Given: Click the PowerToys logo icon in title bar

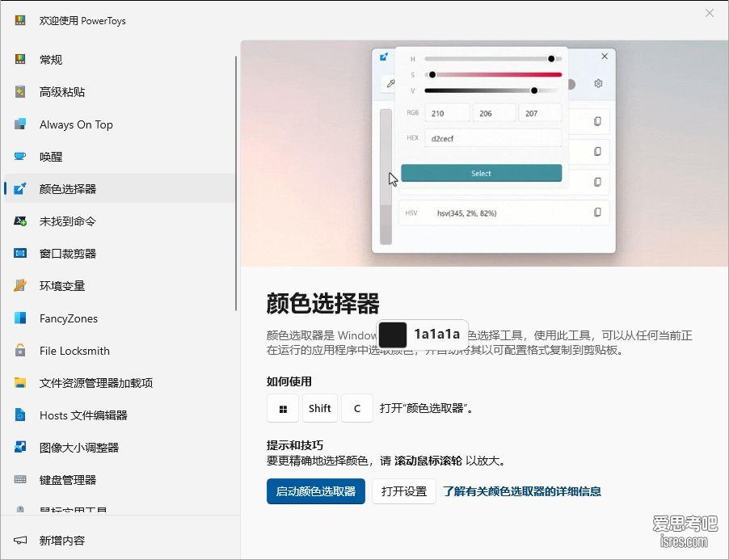Looking at the screenshot, I should [20, 20].
